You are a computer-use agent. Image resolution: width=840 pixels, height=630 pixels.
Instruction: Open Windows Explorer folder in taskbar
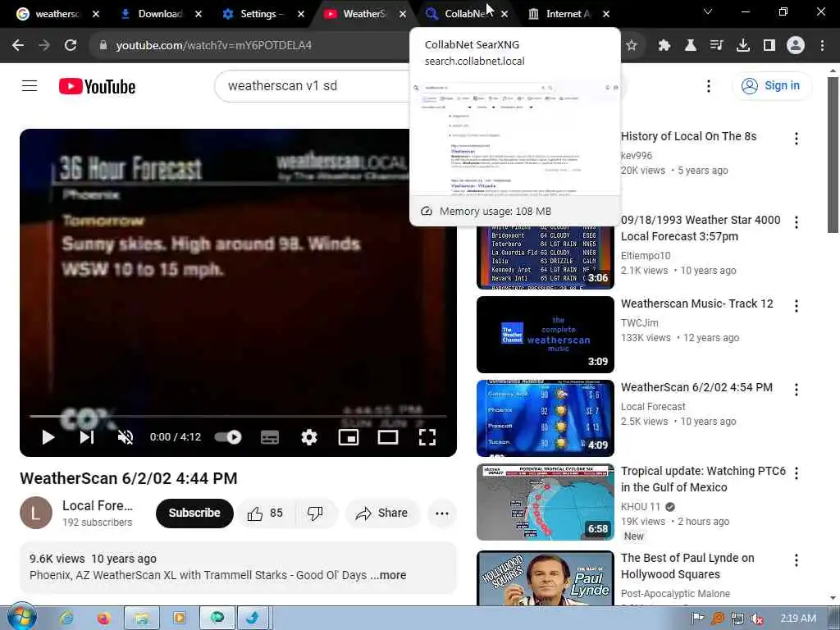(x=141, y=619)
